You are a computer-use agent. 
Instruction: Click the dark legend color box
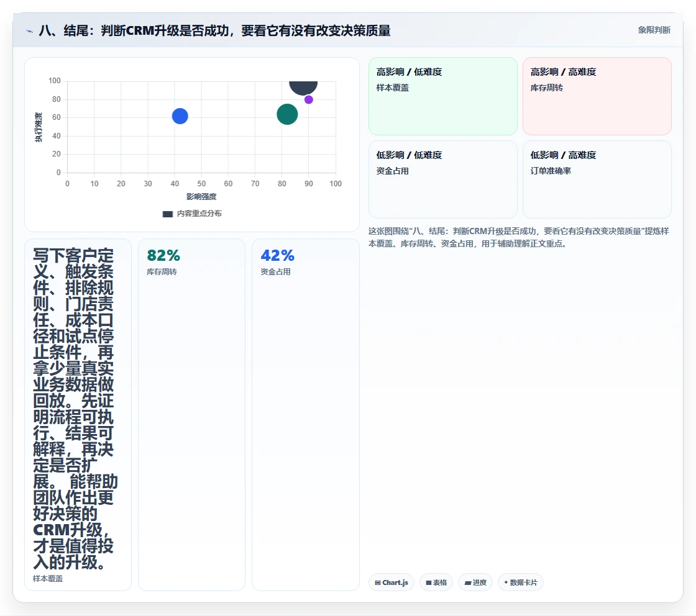tap(167, 214)
